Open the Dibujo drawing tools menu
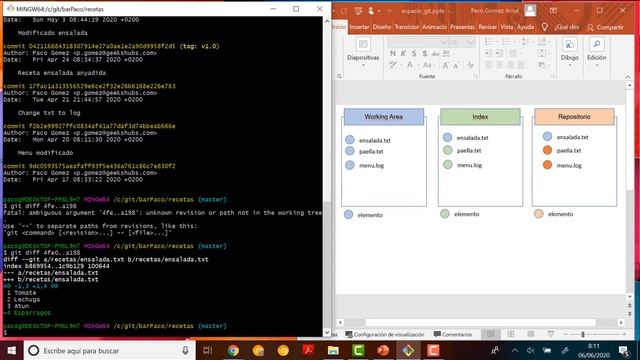The image size is (640, 360). (569, 52)
